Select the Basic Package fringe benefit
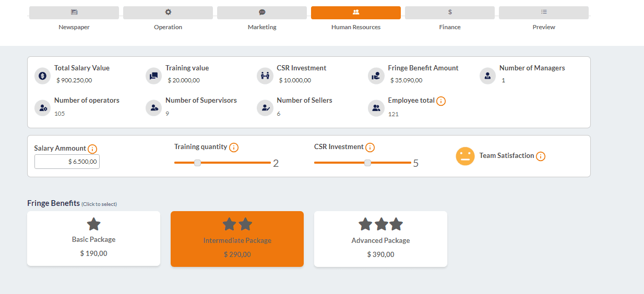644x294 pixels. click(94, 239)
